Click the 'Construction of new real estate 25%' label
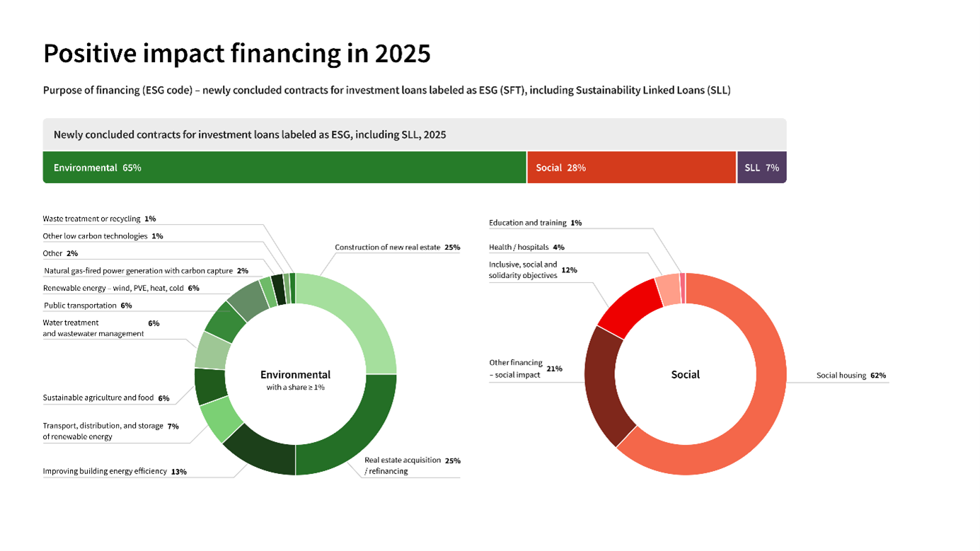980x551 pixels. pyautogui.click(x=397, y=248)
